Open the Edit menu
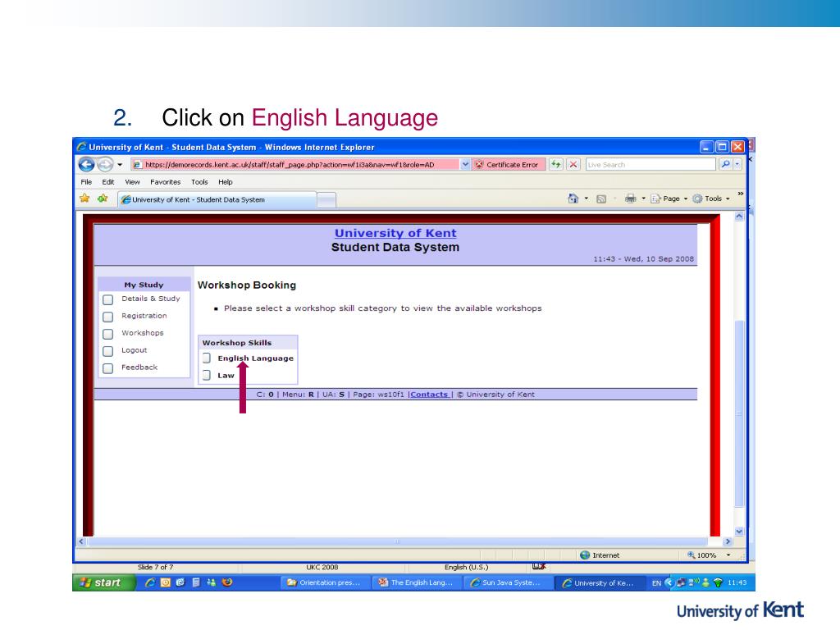This screenshot has height=630, width=840. click(x=108, y=182)
